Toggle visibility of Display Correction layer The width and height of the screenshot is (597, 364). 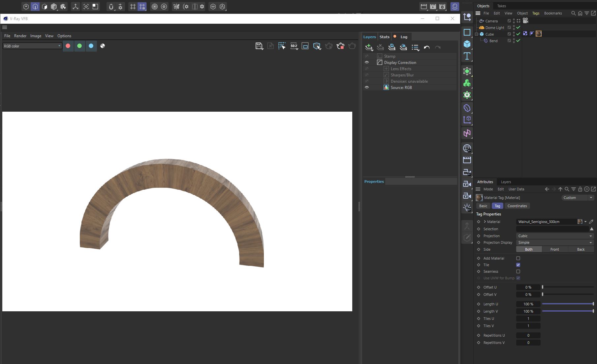[366, 62]
